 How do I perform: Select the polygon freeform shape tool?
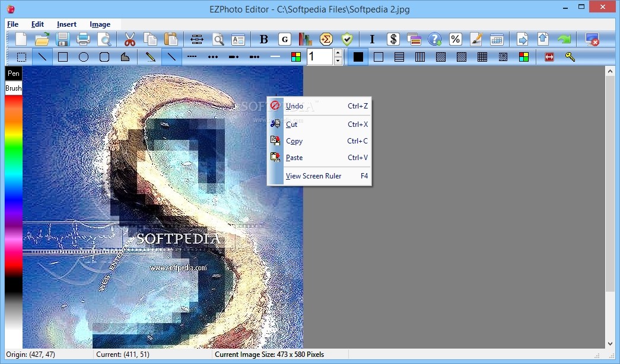[125, 57]
